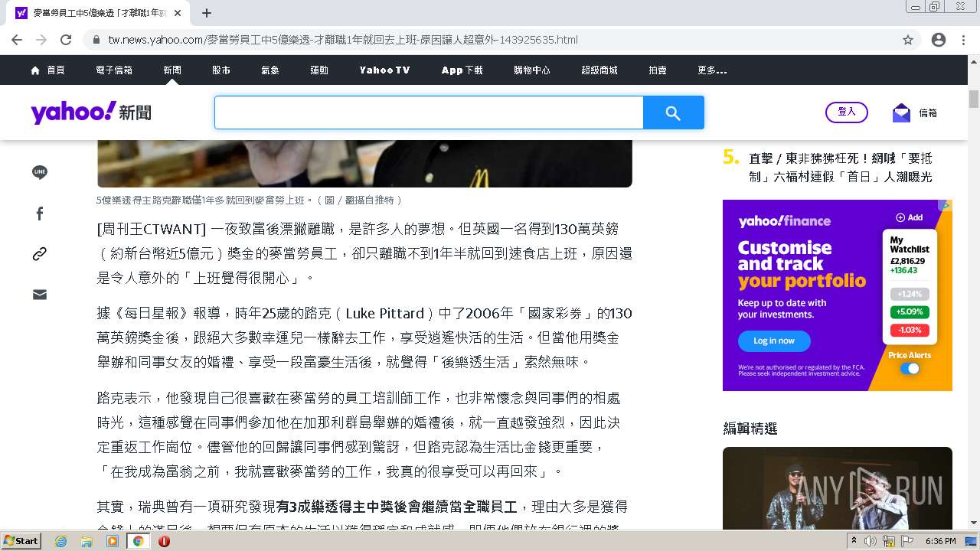
Task: Click Chrome icon in taskbar
Action: [x=139, y=541]
